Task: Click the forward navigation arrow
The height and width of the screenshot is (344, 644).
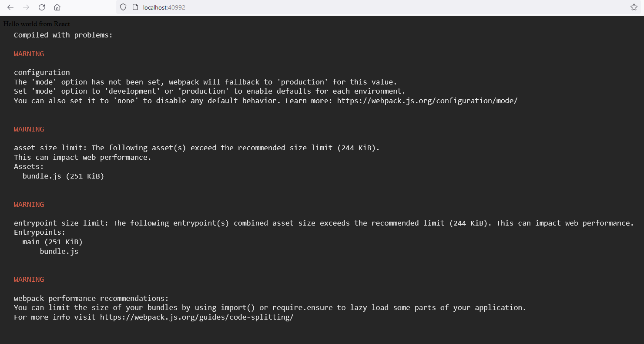Action: [x=26, y=7]
